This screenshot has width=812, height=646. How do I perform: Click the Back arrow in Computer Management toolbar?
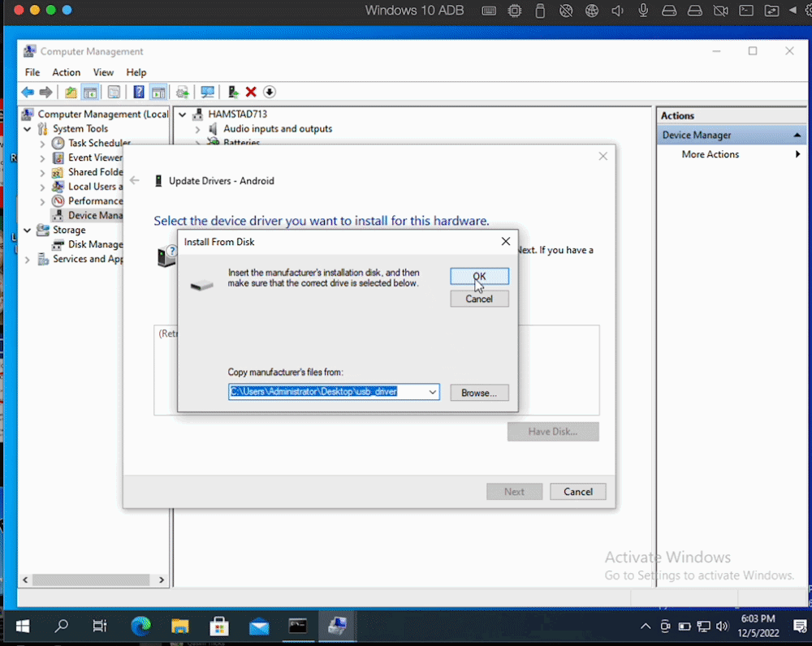pyautogui.click(x=28, y=93)
